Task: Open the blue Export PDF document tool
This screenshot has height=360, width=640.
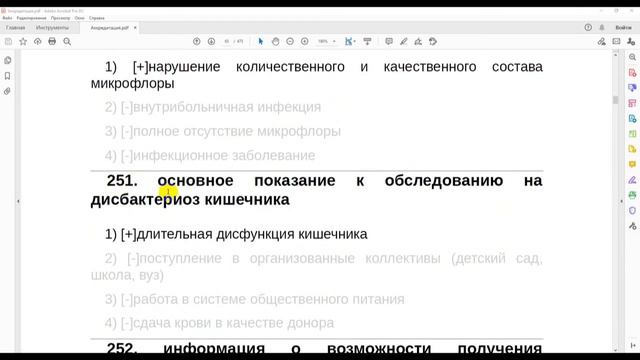Action: (632, 119)
